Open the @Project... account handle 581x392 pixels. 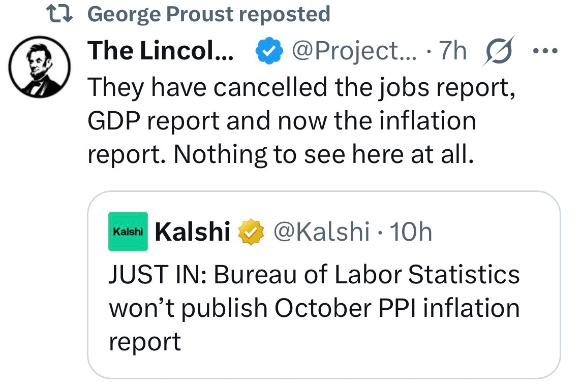353,50
